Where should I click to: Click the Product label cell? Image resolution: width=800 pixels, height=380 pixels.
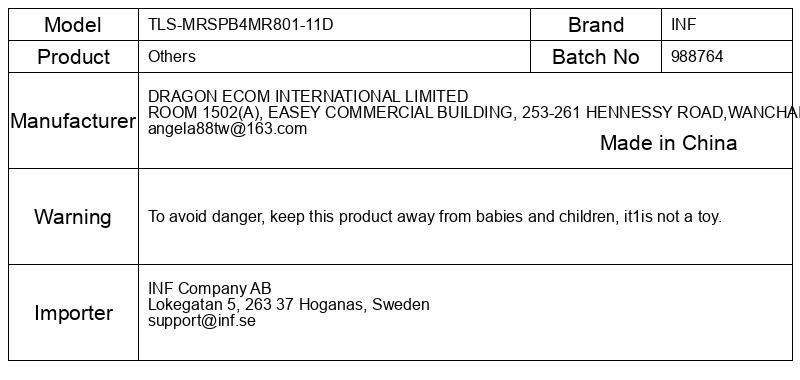(x=73, y=57)
